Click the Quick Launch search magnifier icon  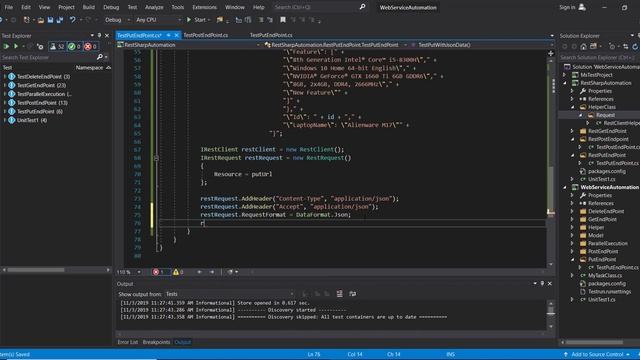pos(362,7)
